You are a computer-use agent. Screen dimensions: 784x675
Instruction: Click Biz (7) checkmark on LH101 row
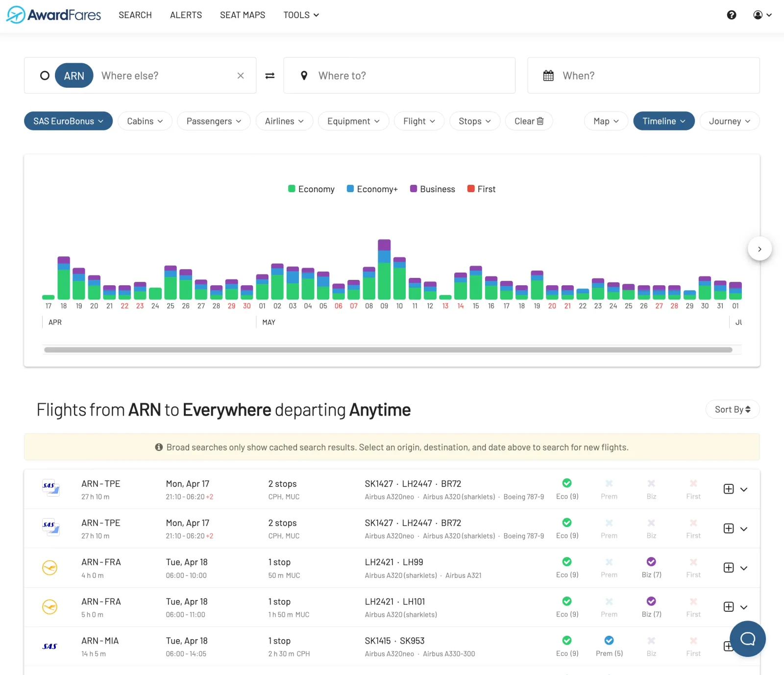coord(651,601)
